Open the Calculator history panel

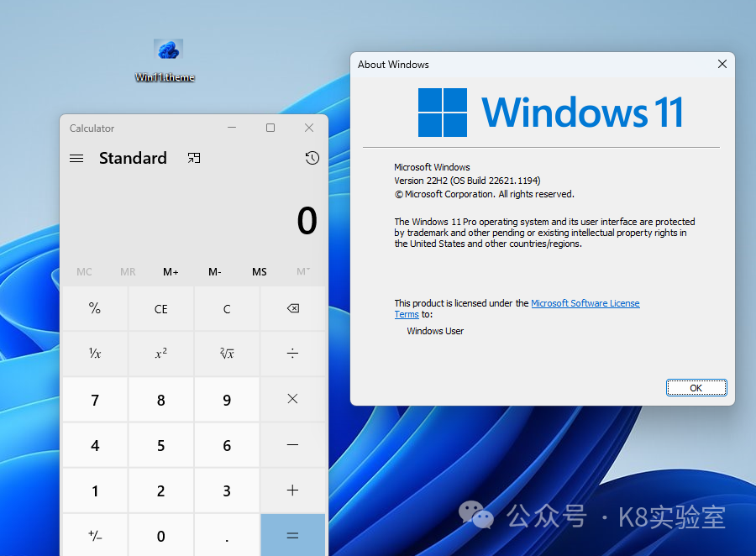click(x=312, y=158)
